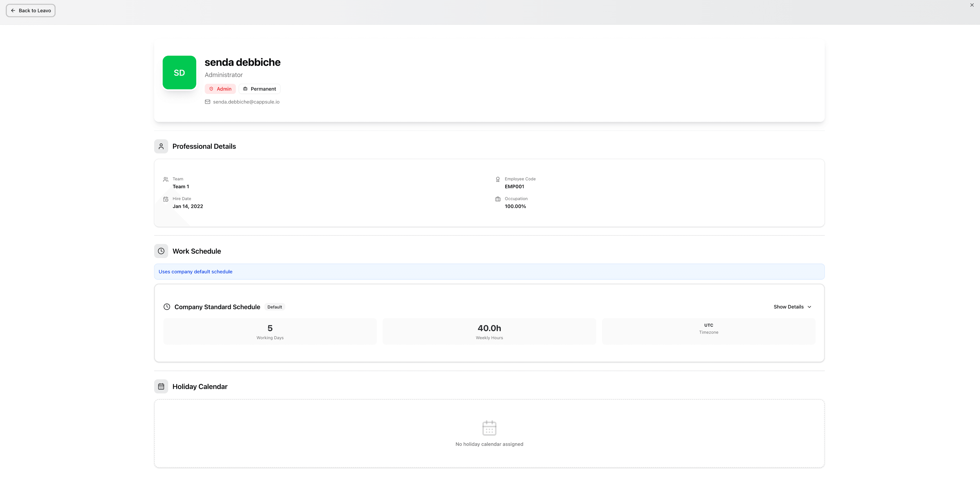Click the chevron next to Show Details
The width and height of the screenshot is (980, 484).
coord(809,307)
